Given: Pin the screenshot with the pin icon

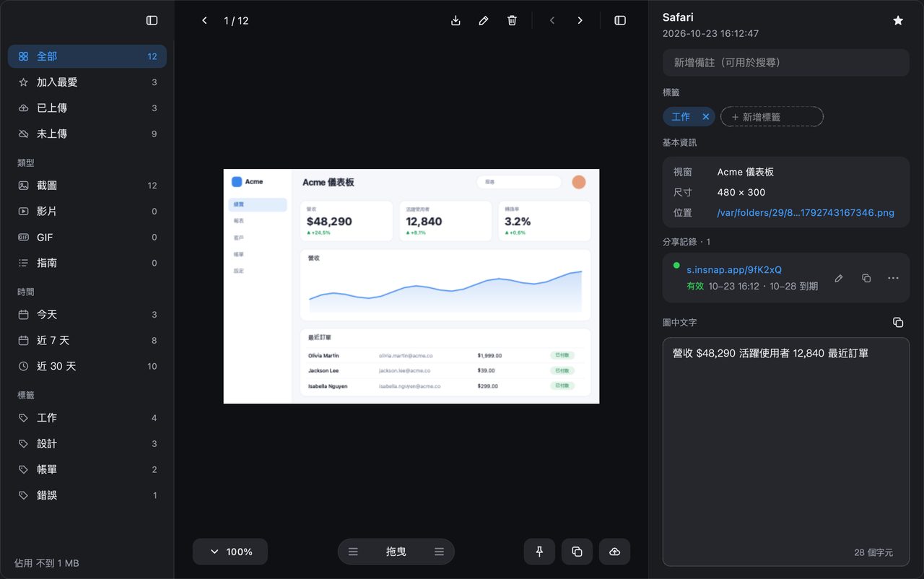Looking at the screenshot, I should [539, 552].
